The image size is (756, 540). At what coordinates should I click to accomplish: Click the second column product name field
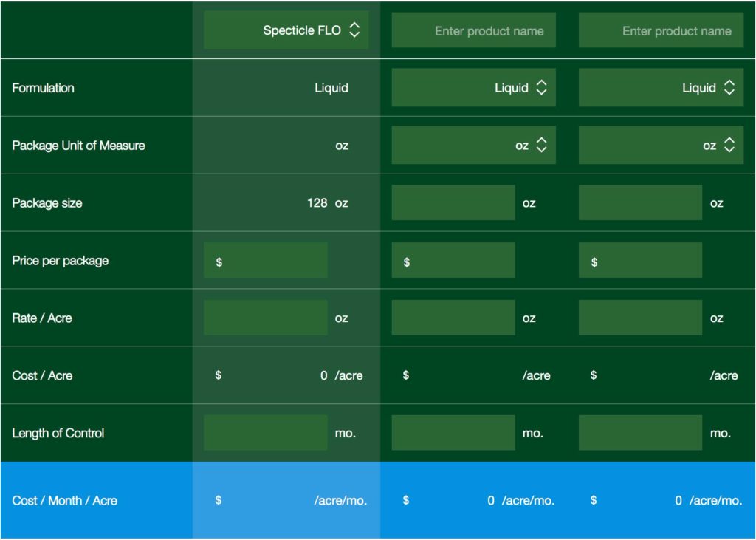[473, 30]
